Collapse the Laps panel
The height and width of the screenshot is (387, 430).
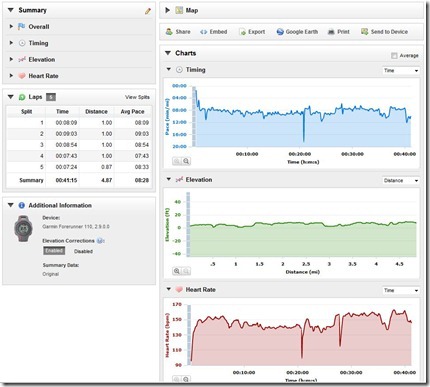tap(11, 97)
